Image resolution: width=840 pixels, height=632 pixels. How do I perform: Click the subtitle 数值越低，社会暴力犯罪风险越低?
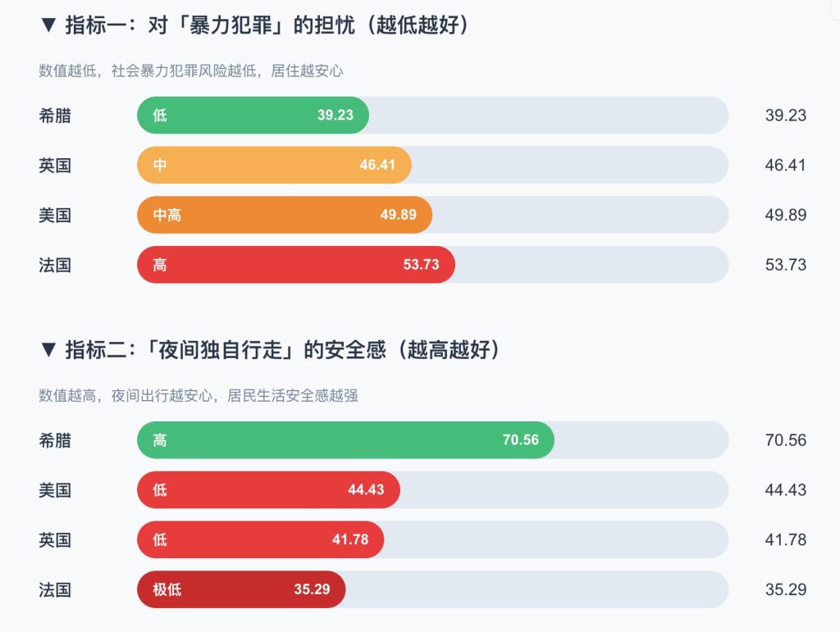pyautogui.click(x=190, y=70)
